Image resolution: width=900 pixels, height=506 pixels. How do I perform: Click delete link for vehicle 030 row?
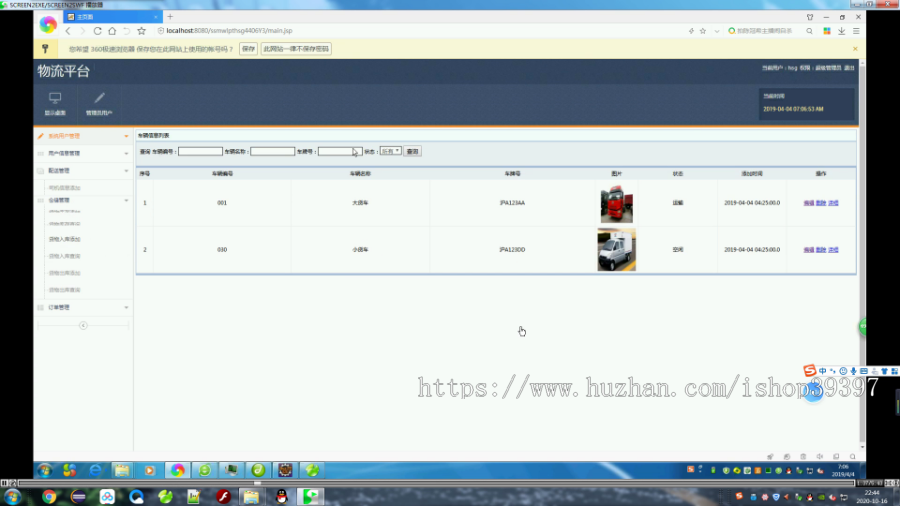tap(821, 250)
